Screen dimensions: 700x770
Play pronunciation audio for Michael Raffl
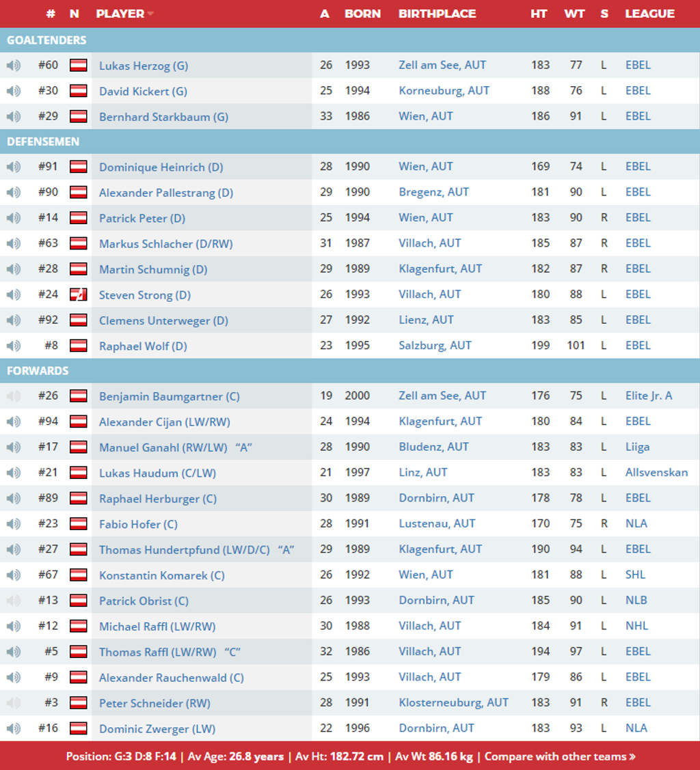pos(14,626)
